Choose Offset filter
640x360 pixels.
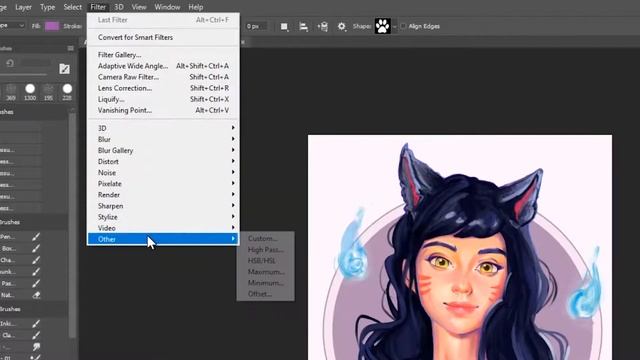coord(265,293)
